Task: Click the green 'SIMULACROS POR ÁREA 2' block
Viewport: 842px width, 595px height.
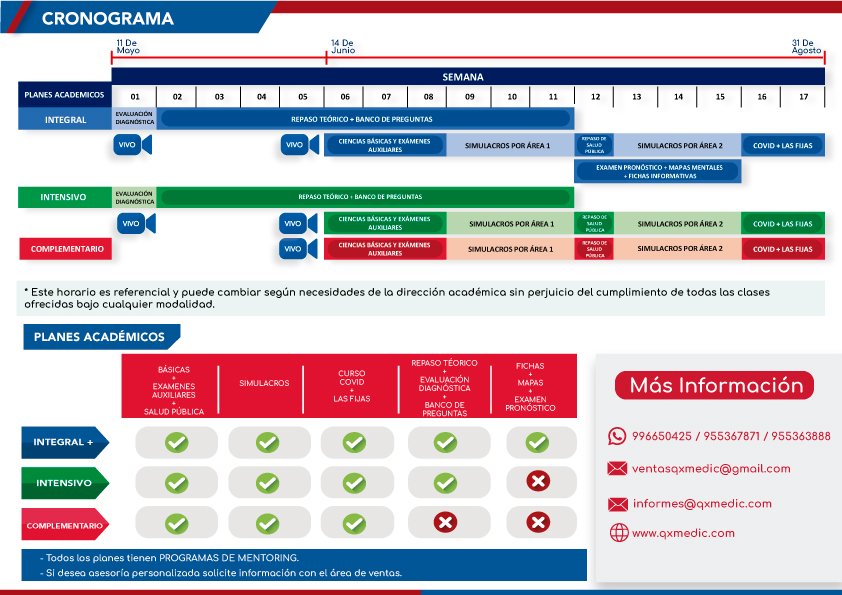Action: [x=678, y=223]
